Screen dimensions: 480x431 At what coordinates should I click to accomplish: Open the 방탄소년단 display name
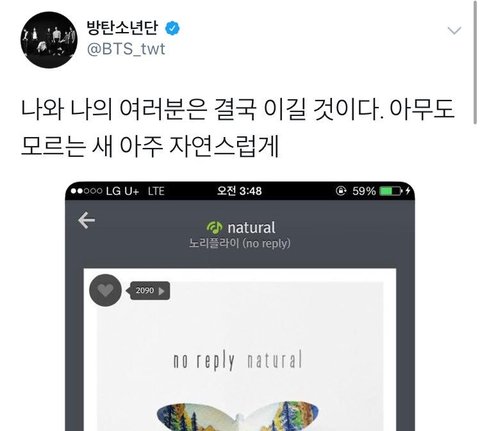(122, 28)
